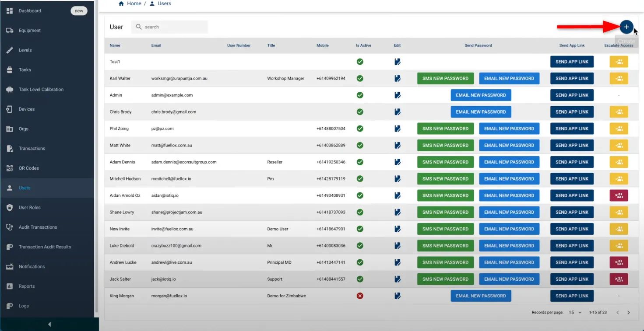The image size is (644, 331).
Task: Click the Dashboard grid icon in sidebar
Action: click(x=10, y=11)
